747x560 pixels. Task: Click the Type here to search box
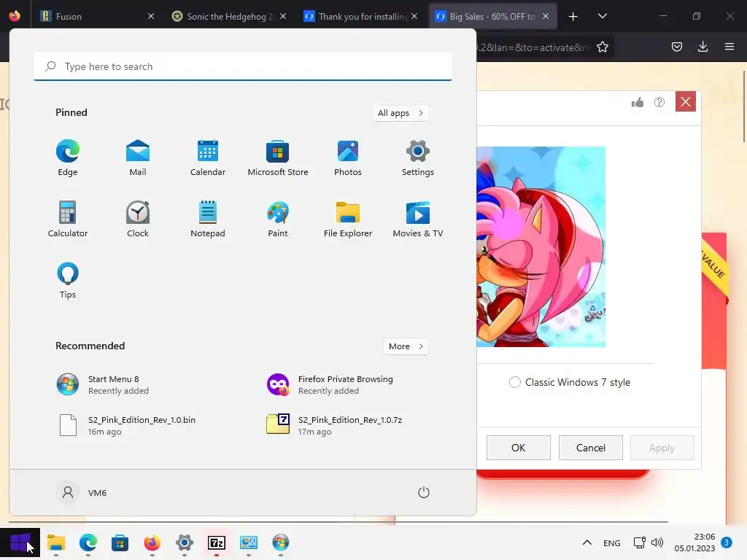click(243, 66)
